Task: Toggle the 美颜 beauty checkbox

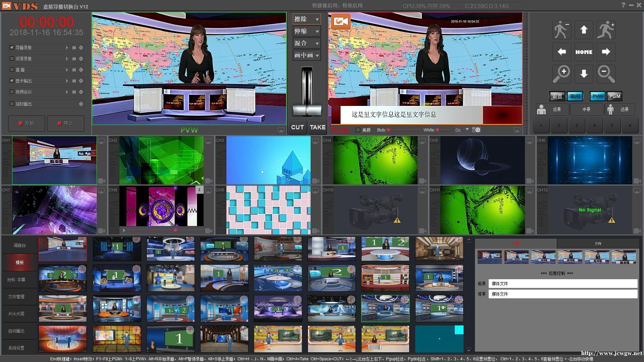Action: 358,130
